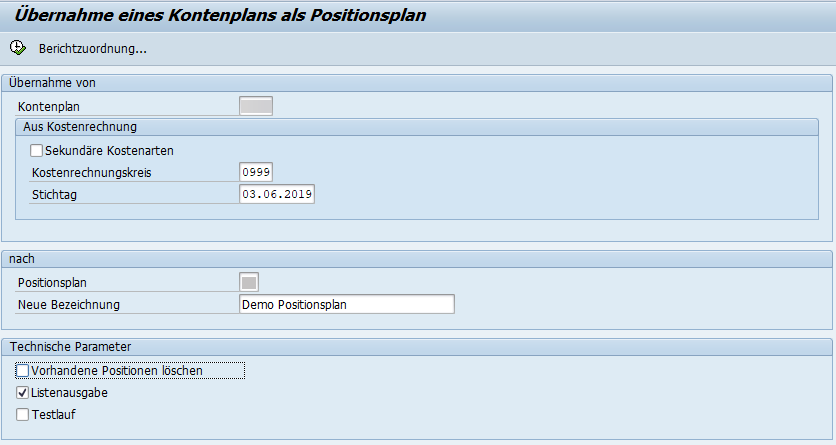Uncheck the Listenausgabe checkbox
Image resolution: width=836 pixels, height=445 pixels.
(22, 393)
